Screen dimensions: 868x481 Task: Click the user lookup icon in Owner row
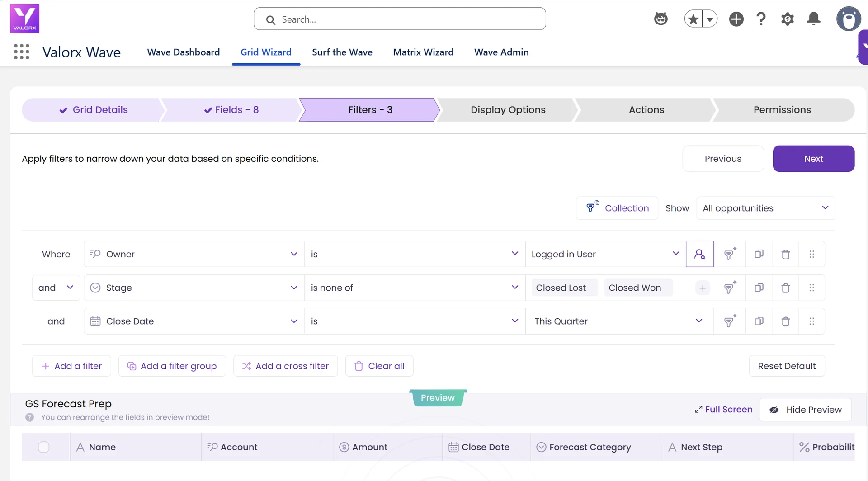pyautogui.click(x=699, y=254)
